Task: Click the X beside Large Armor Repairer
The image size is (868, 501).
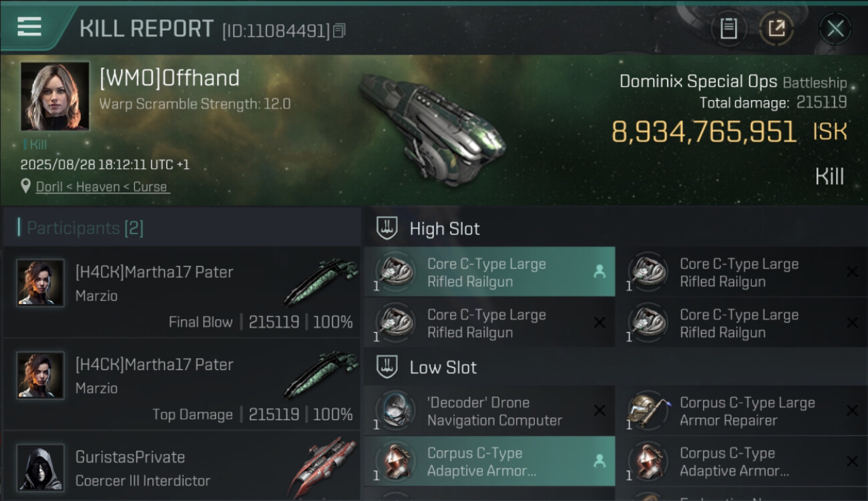Action: [x=852, y=411]
